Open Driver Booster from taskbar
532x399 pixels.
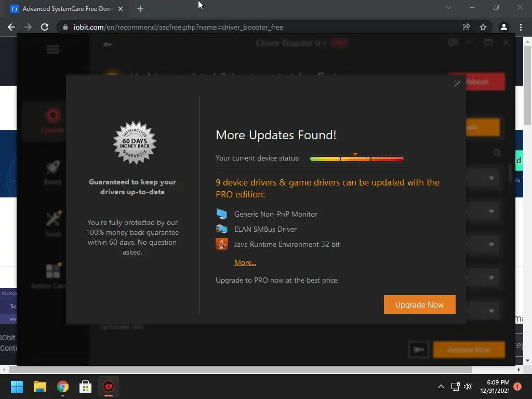(109, 387)
